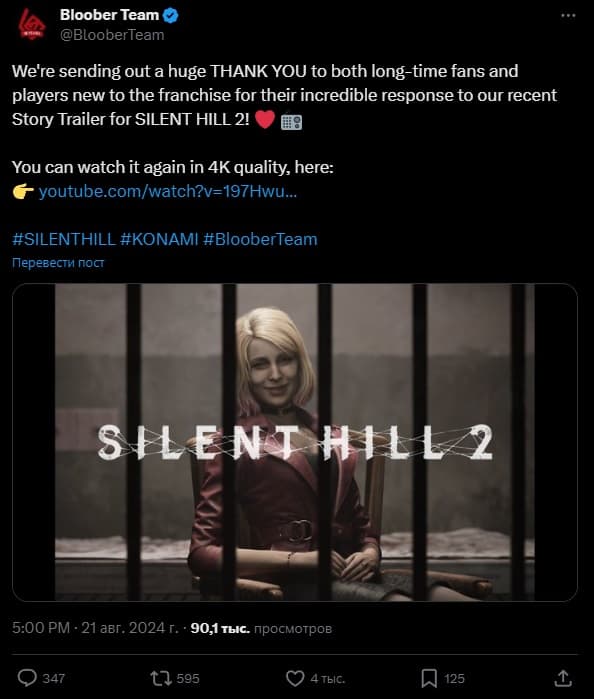Screen dimensions: 594x699
Task: Click Перевести пост translate link
Action: pos(58,263)
